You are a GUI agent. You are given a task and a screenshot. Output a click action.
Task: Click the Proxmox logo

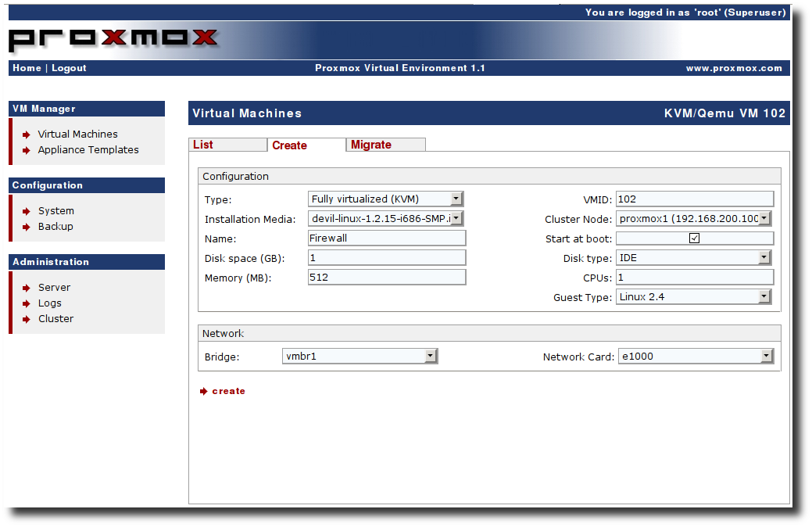[x=113, y=39]
